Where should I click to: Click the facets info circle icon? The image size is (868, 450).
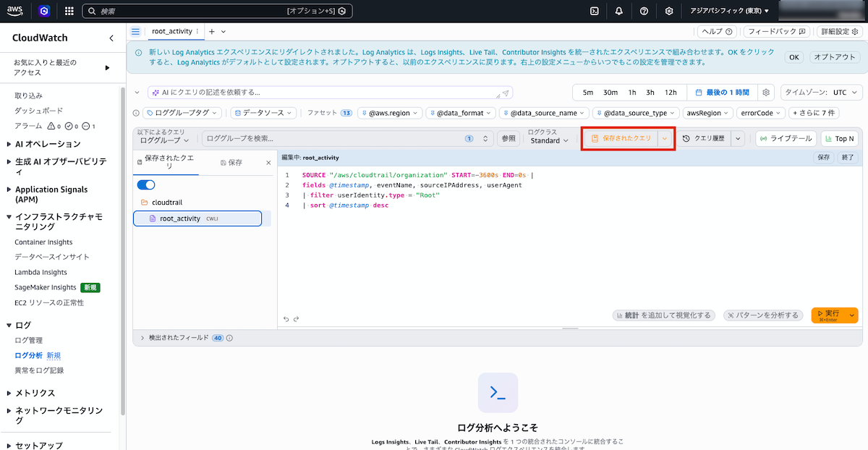pos(136,113)
